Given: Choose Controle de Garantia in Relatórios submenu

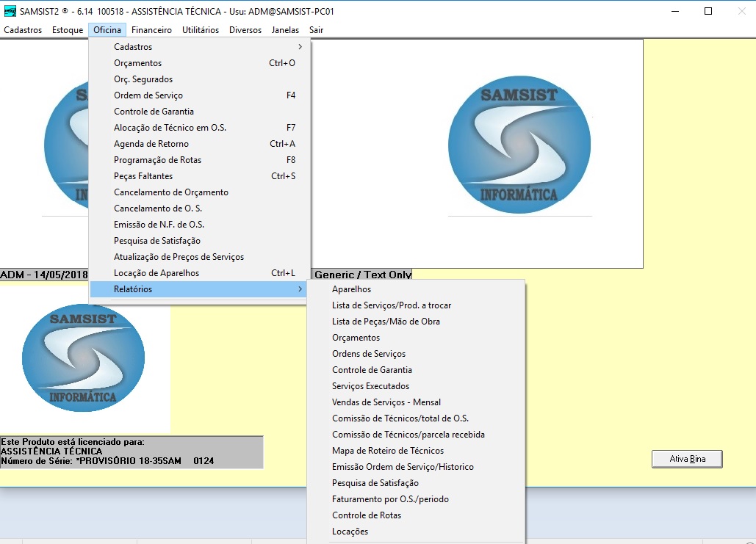Looking at the screenshot, I should 416,370.
